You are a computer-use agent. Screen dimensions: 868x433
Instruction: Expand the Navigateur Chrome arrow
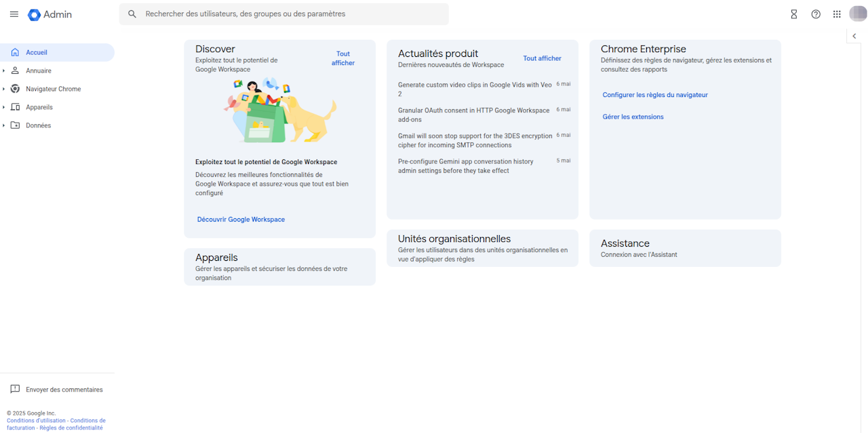click(4, 89)
